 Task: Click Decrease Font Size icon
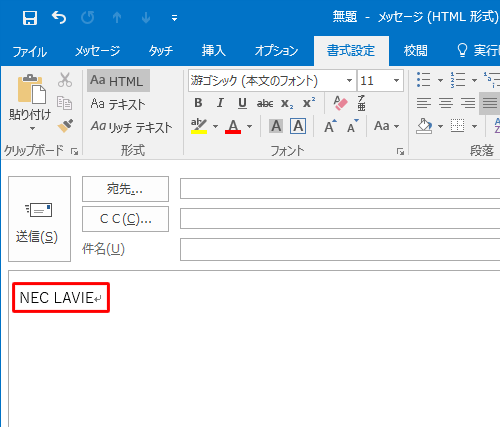[353, 126]
